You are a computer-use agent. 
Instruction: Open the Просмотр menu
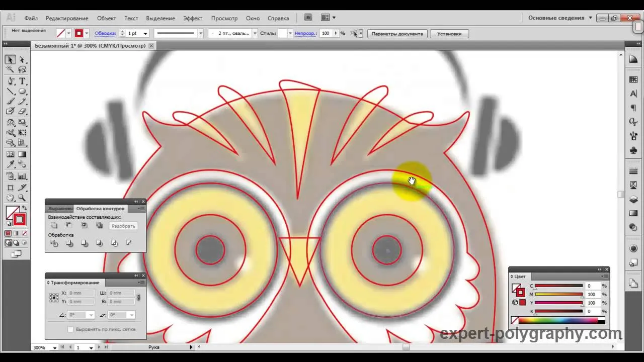(224, 18)
